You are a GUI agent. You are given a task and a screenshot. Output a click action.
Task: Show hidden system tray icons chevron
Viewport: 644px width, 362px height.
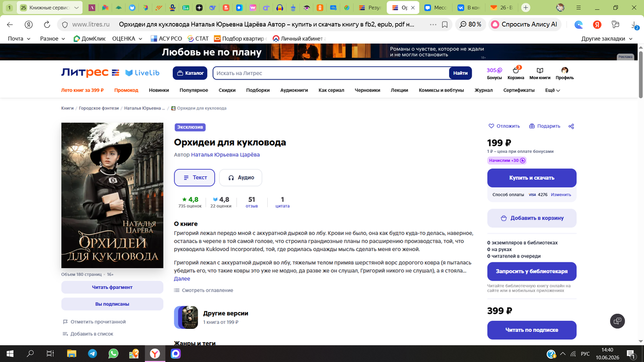562,354
